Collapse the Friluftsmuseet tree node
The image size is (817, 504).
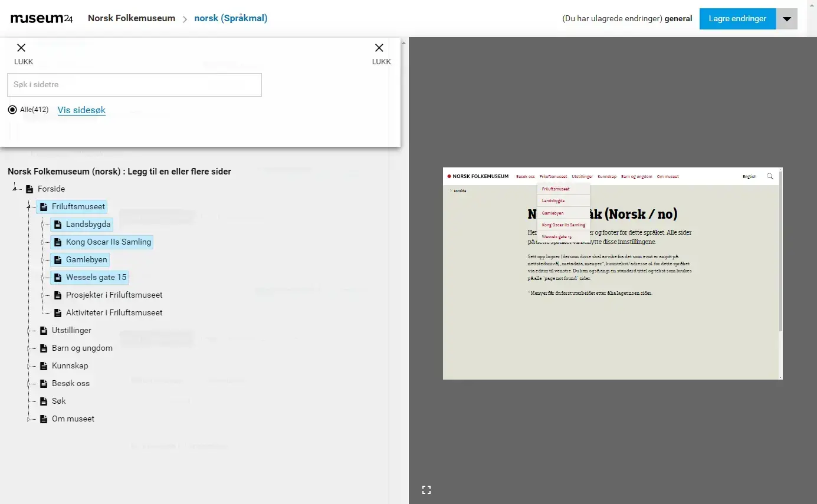point(29,206)
